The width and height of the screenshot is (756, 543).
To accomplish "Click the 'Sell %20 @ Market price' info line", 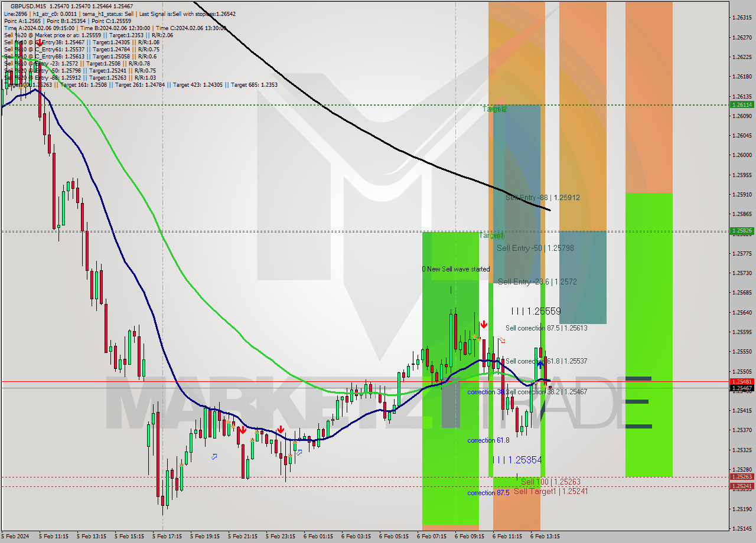I will (x=89, y=35).
